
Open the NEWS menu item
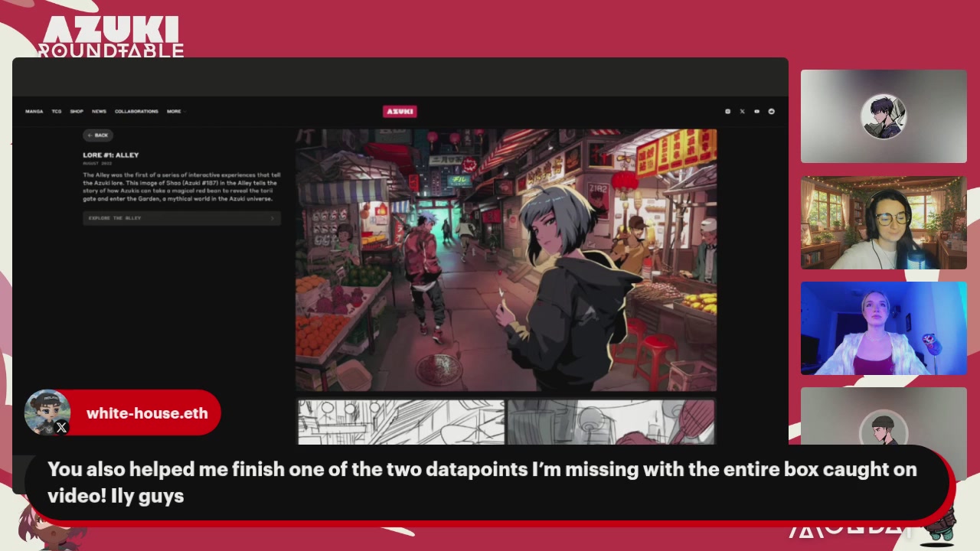tap(99, 112)
